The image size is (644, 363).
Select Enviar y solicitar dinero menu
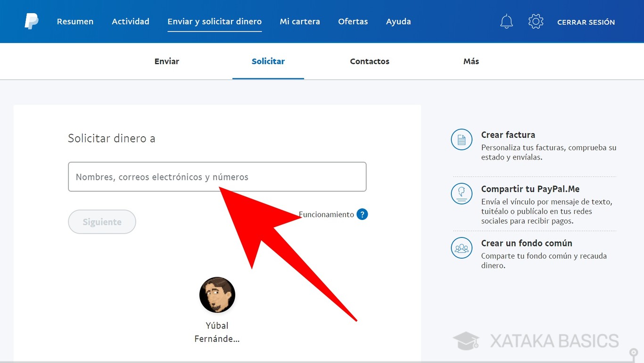(x=215, y=22)
